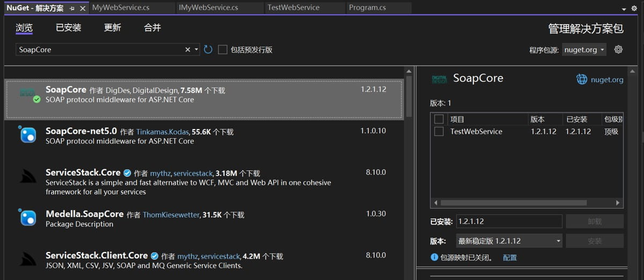Click the Medella.SoapCore package icon
The width and height of the screenshot is (644, 280).
pos(28,217)
